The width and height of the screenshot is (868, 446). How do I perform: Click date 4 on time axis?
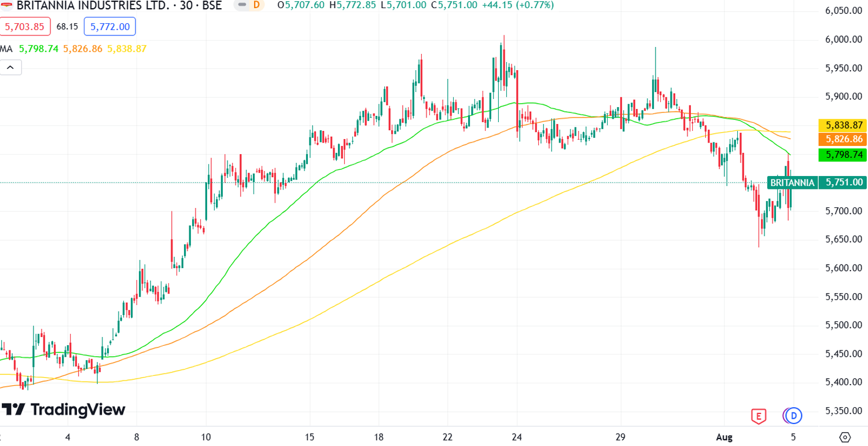coord(68,437)
